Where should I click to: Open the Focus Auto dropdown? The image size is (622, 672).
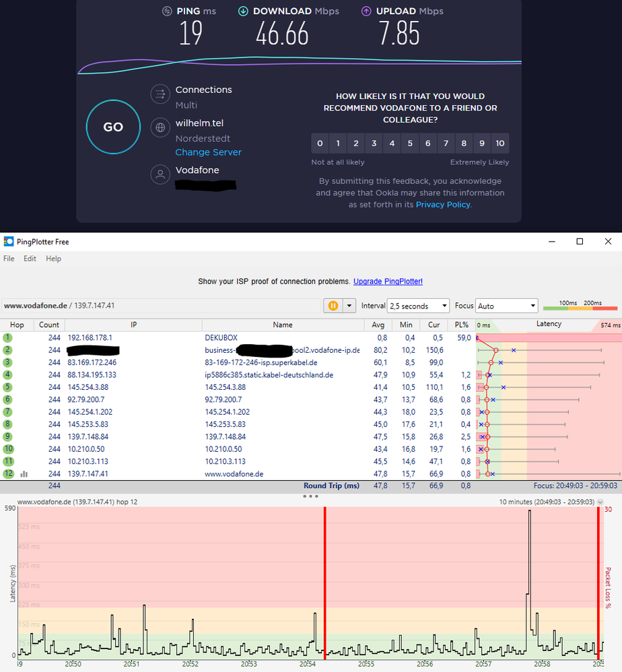[x=507, y=306]
